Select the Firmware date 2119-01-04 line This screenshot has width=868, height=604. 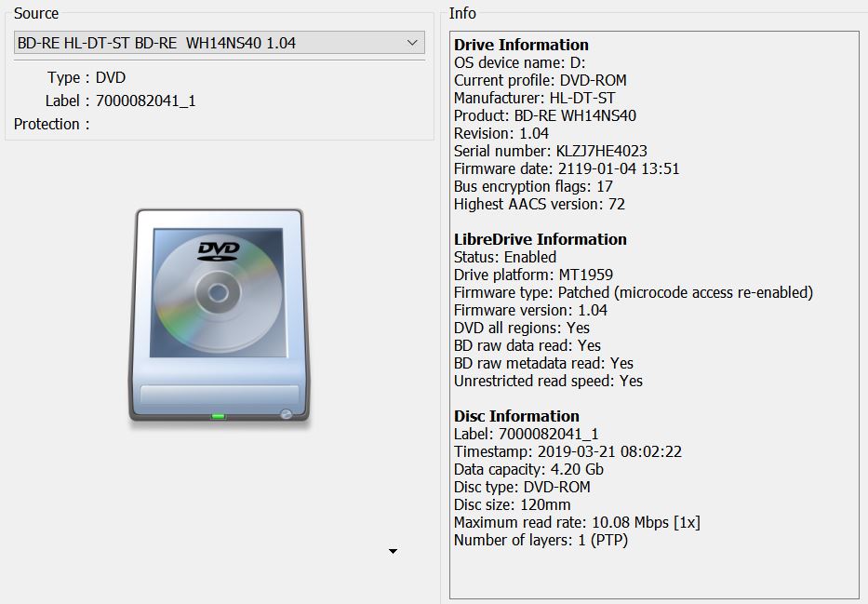point(567,168)
